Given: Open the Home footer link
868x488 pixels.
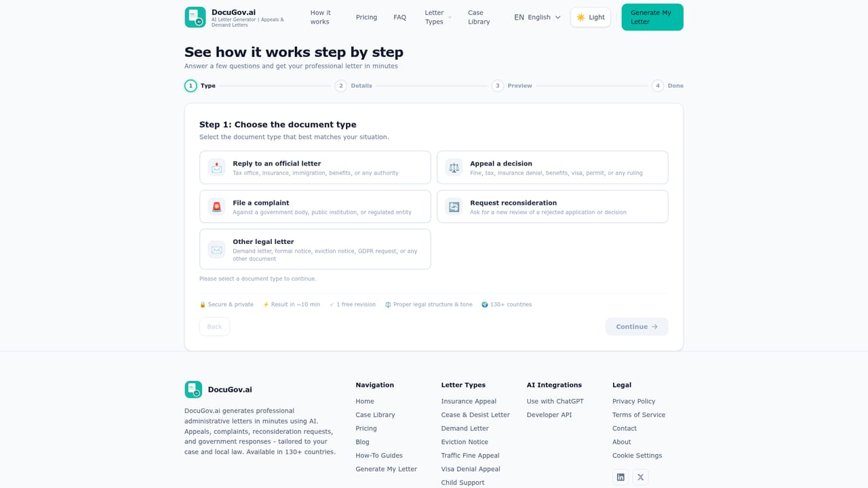Looking at the screenshot, I should pyautogui.click(x=365, y=401).
